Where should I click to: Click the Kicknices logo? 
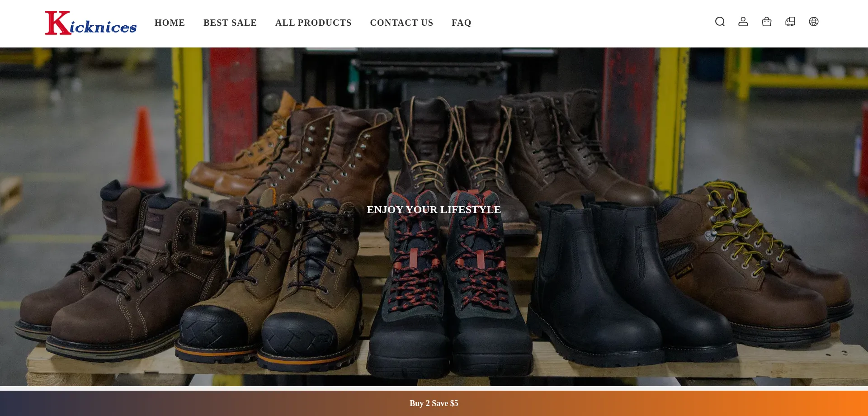(x=91, y=23)
